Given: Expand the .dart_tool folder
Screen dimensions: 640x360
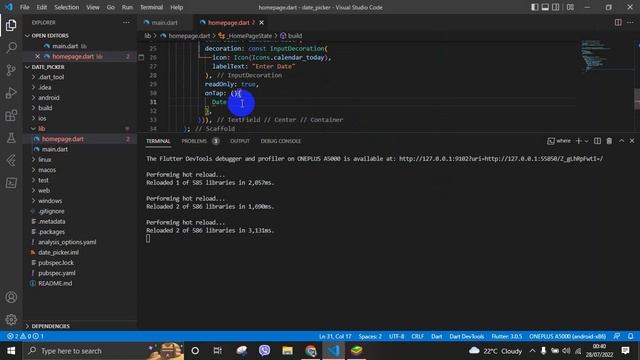Looking at the screenshot, I should [x=51, y=77].
